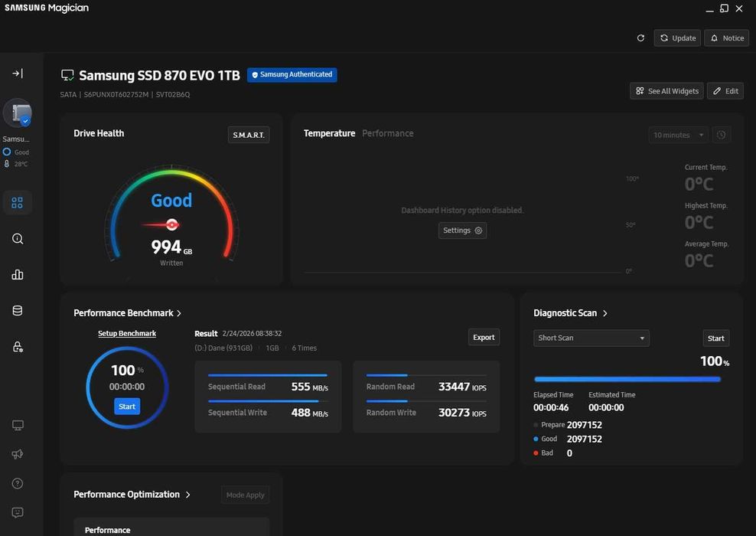The image size is (756, 536).
Task: Open the 10 minutes interval dropdown
Action: click(x=678, y=135)
